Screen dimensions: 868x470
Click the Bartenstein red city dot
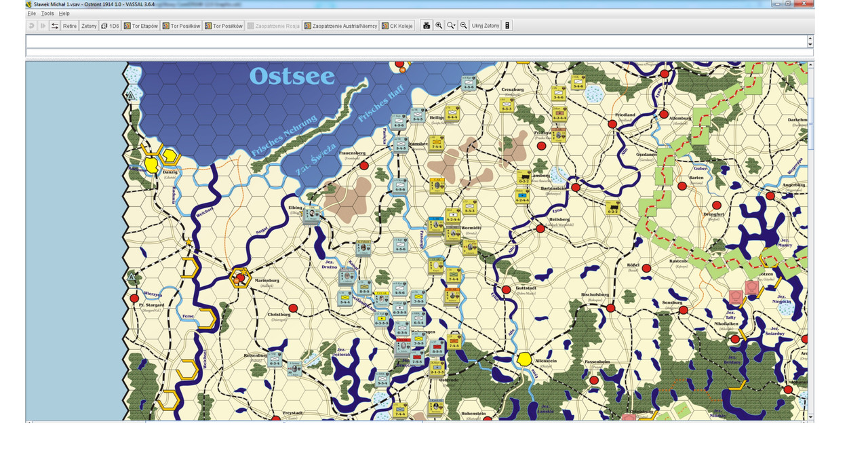(576, 187)
